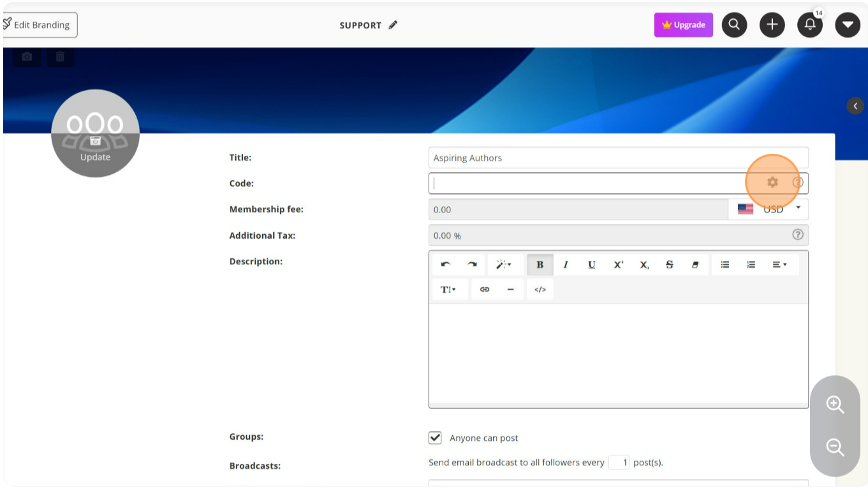Click Update on the group avatar image
This screenshot has height=497, width=868.
(x=95, y=157)
